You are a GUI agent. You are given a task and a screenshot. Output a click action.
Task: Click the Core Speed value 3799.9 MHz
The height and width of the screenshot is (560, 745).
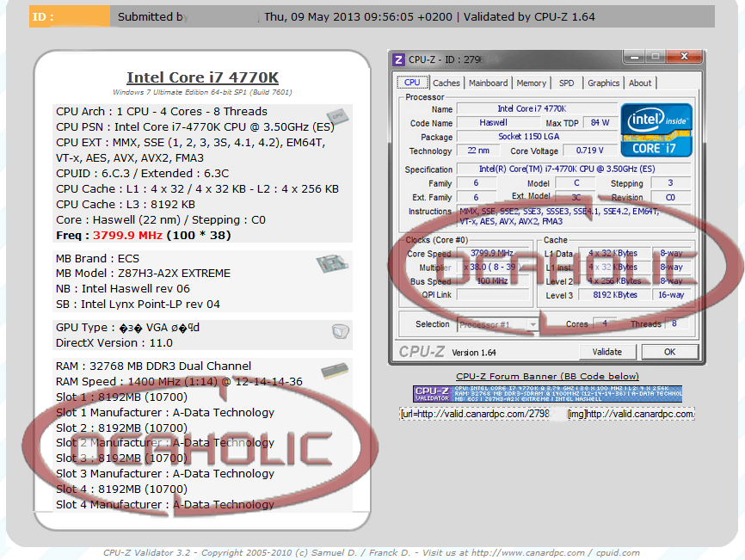pos(493,253)
